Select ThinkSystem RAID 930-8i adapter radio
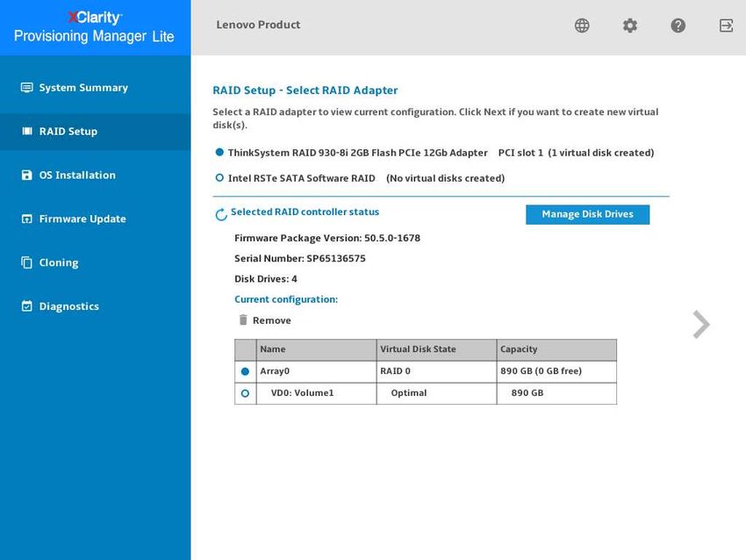Viewport: 746px width, 560px height. tap(219, 152)
